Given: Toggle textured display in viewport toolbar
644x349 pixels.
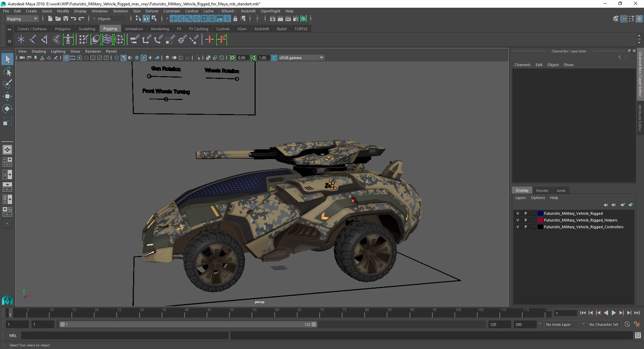Looking at the screenshot, I should (x=144, y=58).
